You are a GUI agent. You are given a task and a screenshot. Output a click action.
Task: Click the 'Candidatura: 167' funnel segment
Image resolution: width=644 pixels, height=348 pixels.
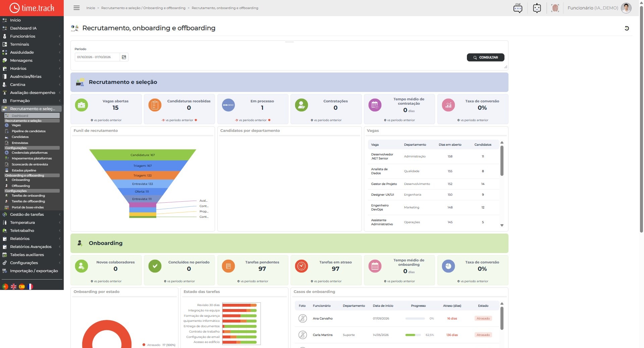point(143,155)
